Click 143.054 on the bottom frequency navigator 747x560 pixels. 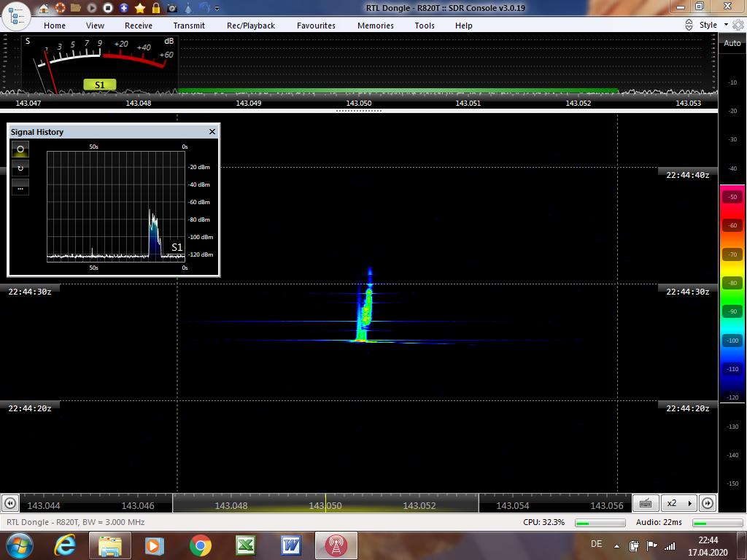click(513, 506)
